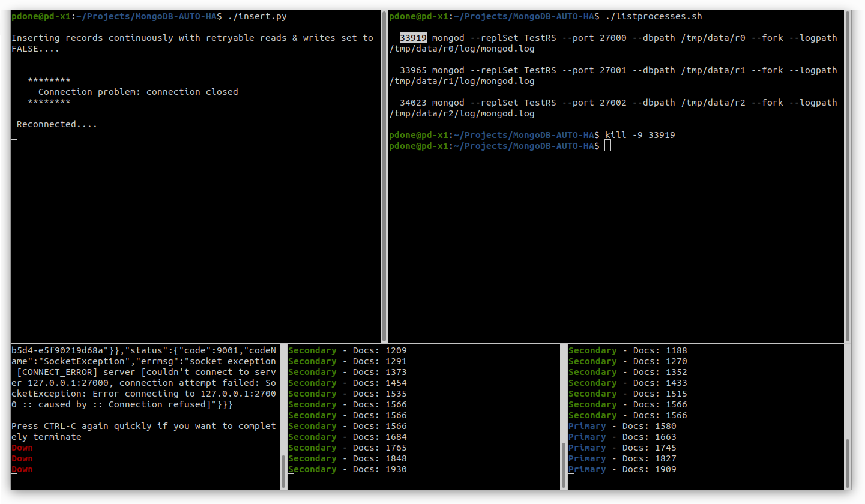
Task: Select the highlighted PID 33919
Action: (413, 38)
